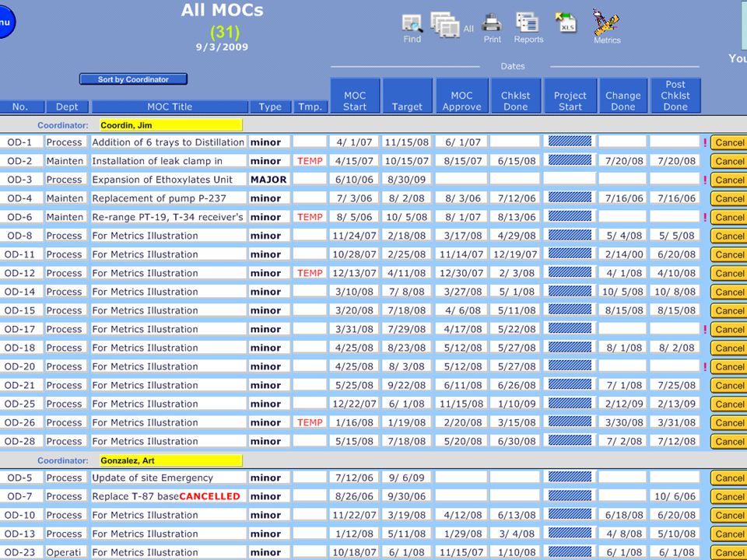Click the TEMP marker on row OD-2
The width and height of the screenshot is (747, 560).
tap(310, 161)
